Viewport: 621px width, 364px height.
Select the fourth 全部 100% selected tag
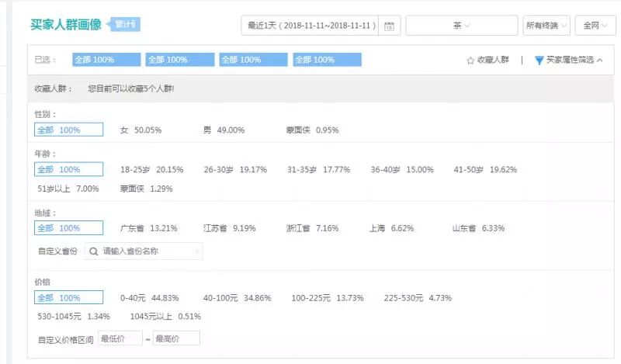pos(327,60)
